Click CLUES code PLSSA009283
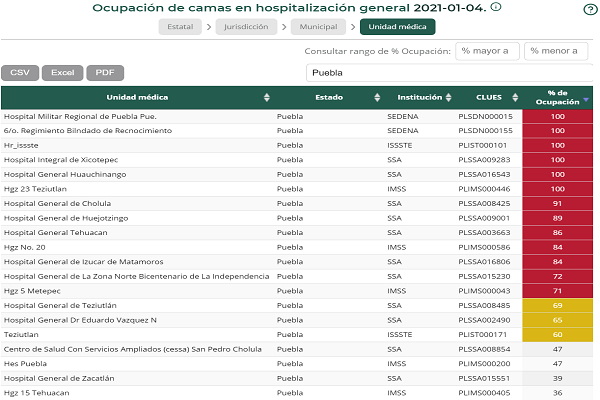The image size is (600, 400). point(484,160)
